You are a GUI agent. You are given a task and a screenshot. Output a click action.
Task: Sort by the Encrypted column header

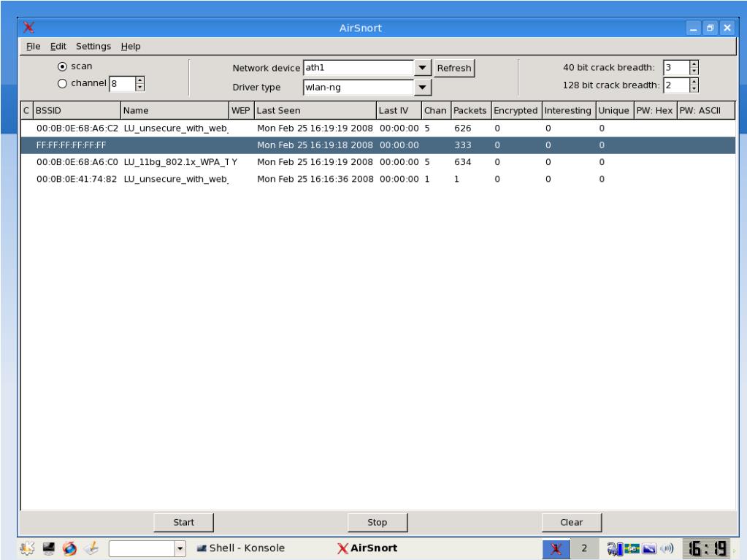point(516,110)
